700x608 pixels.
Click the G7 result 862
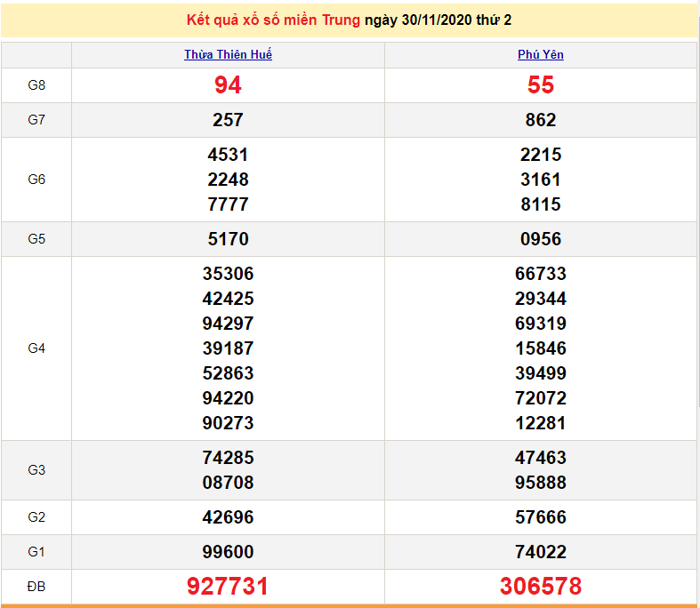(x=540, y=120)
